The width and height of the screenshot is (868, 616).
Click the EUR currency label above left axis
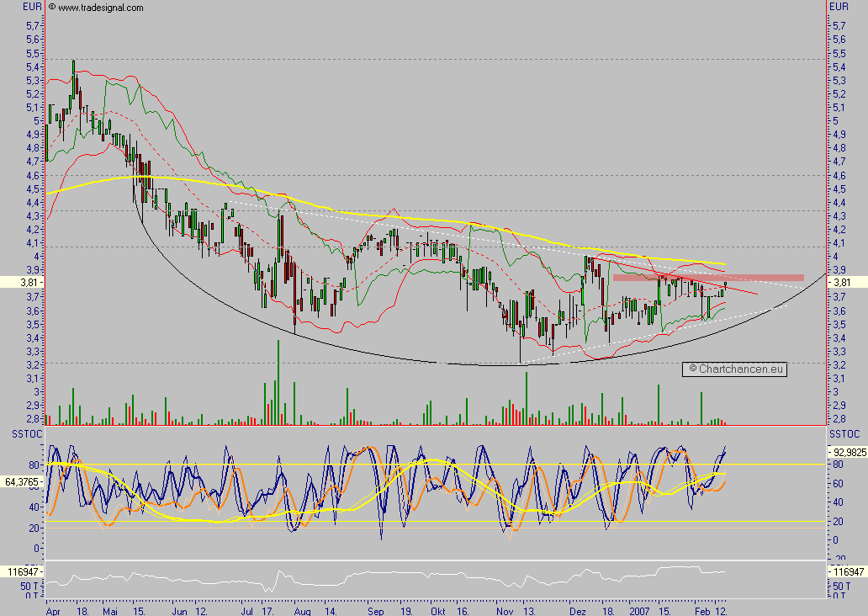tap(32, 7)
